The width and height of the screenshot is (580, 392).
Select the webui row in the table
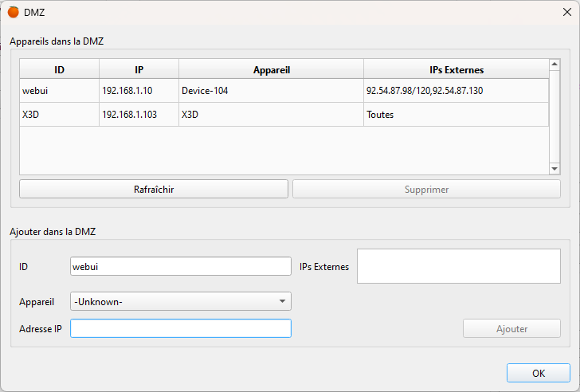(x=284, y=91)
